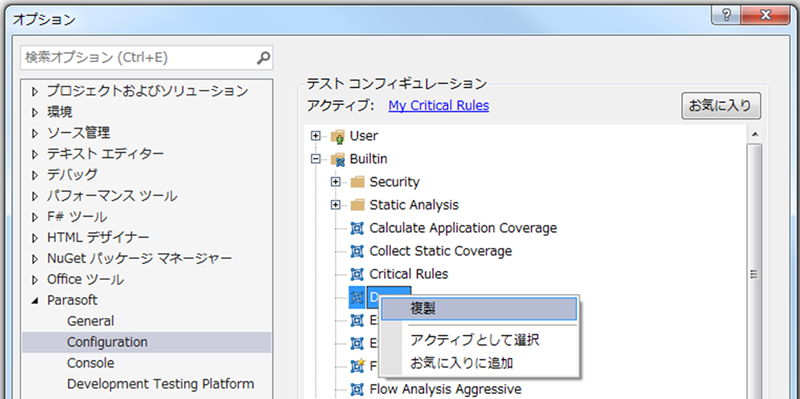The image size is (800, 399).
Task: Select the User label in configuration tree
Action: (x=364, y=136)
